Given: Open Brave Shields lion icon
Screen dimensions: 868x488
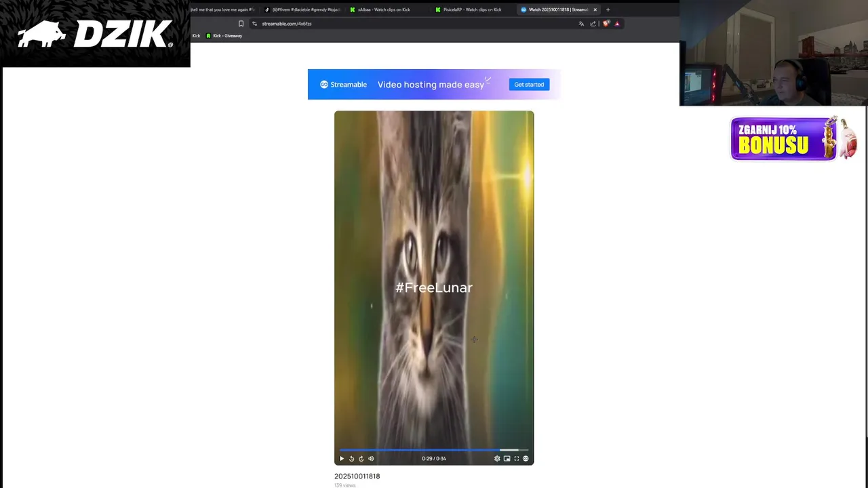Looking at the screenshot, I should coord(606,24).
